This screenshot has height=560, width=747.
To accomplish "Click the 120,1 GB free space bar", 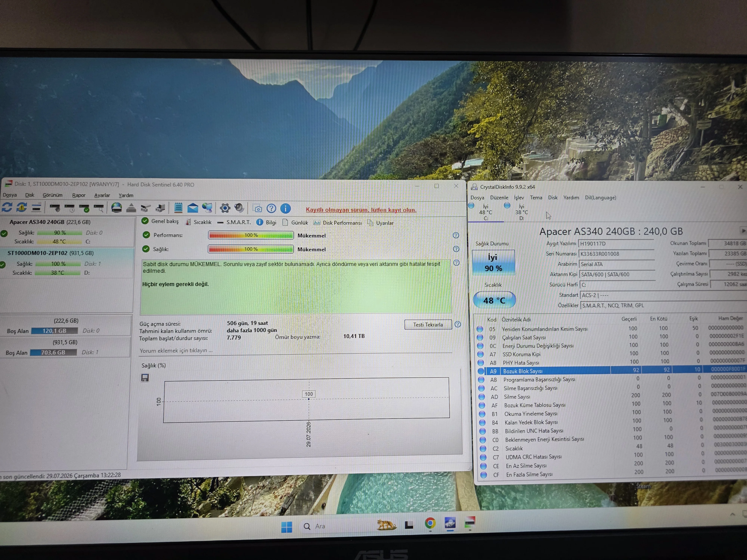I will tap(54, 331).
